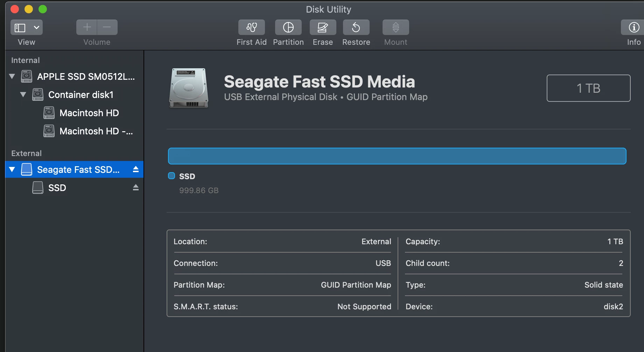Select the SSD volume in sidebar
Screen dimensions: 644x352
click(x=57, y=188)
